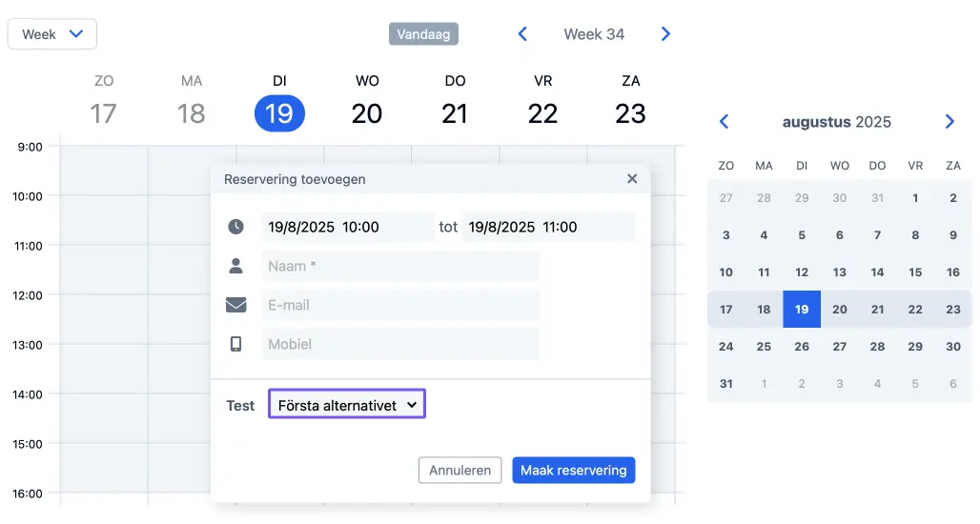Go to the next week arrow
Screen dimensions: 980x524
click(x=665, y=33)
